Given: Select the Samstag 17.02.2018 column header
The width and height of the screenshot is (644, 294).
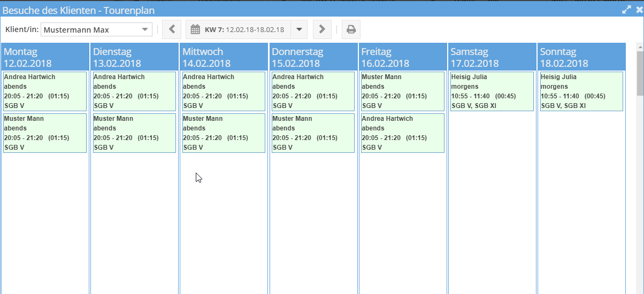Looking at the screenshot, I should (492, 57).
